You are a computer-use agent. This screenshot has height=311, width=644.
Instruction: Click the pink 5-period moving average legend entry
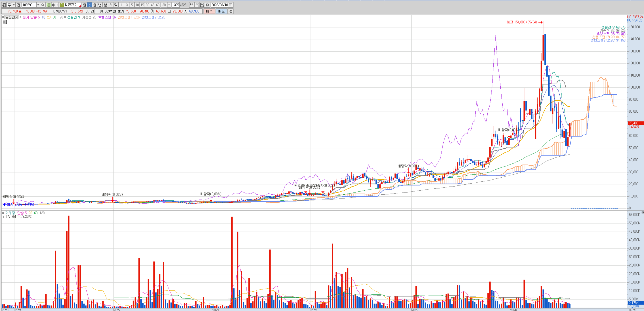[x=39, y=17]
